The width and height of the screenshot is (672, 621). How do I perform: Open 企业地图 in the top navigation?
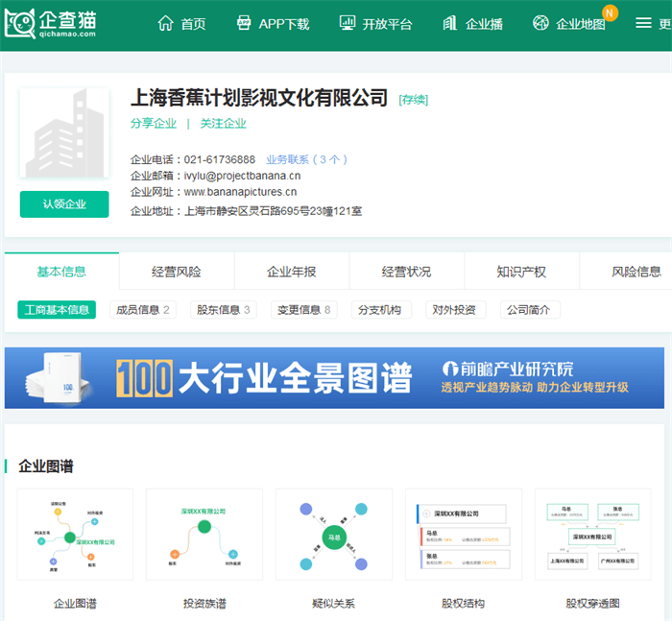(581, 24)
